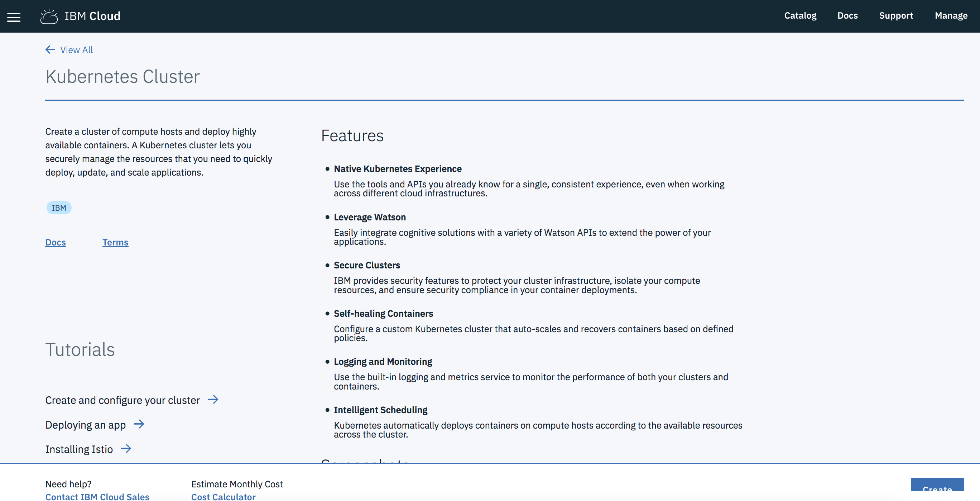Open the Cost Calculator link
This screenshot has width=980, height=501.
223,496
